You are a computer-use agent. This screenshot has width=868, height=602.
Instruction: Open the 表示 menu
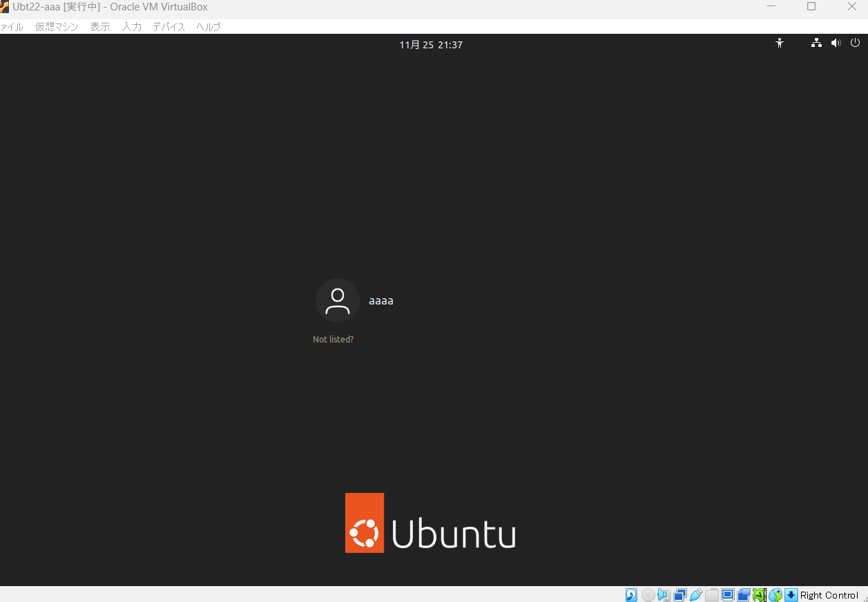100,27
